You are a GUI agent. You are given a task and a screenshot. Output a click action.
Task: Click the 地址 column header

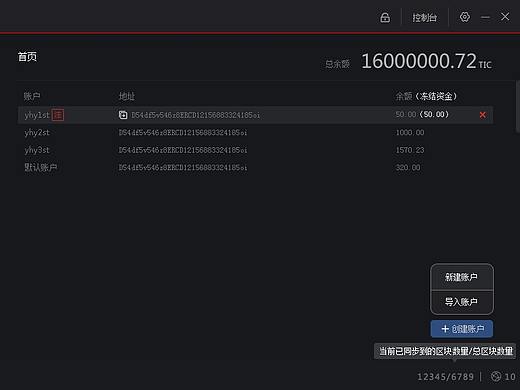127,96
